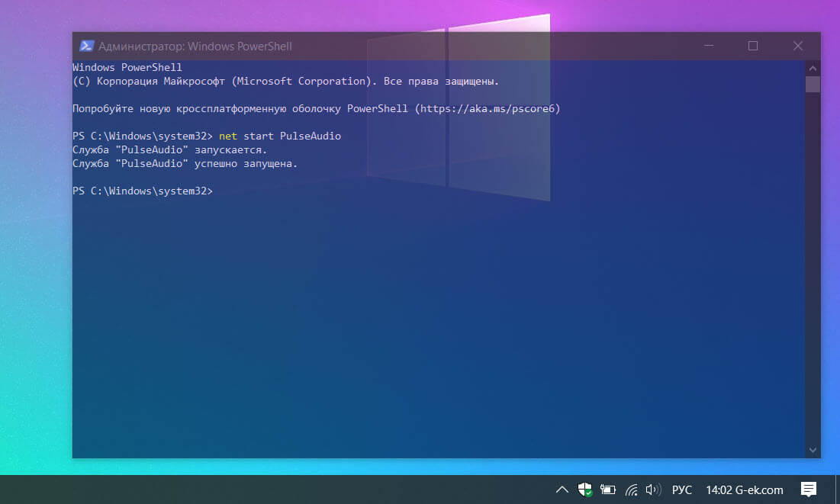This screenshot has width=840, height=504.
Task: Click the https://aka.ms/pscore6 URL text
Action: coord(487,109)
